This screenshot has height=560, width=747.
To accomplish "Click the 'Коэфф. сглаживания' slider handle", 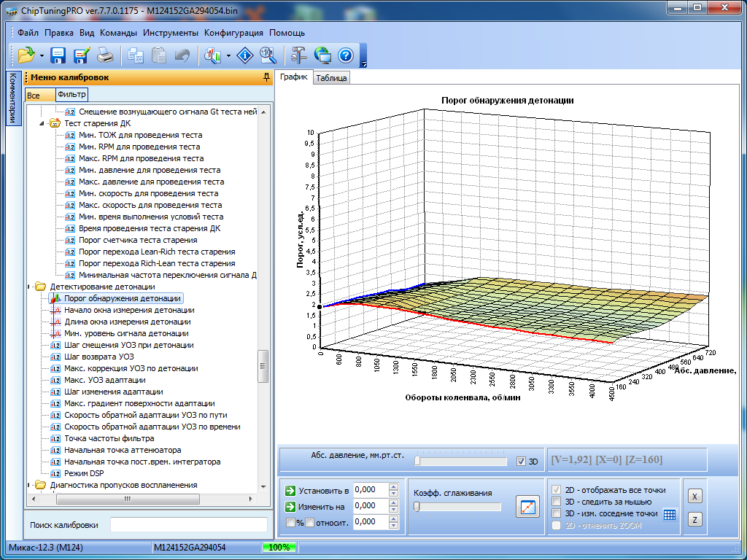I will [417, 507].
